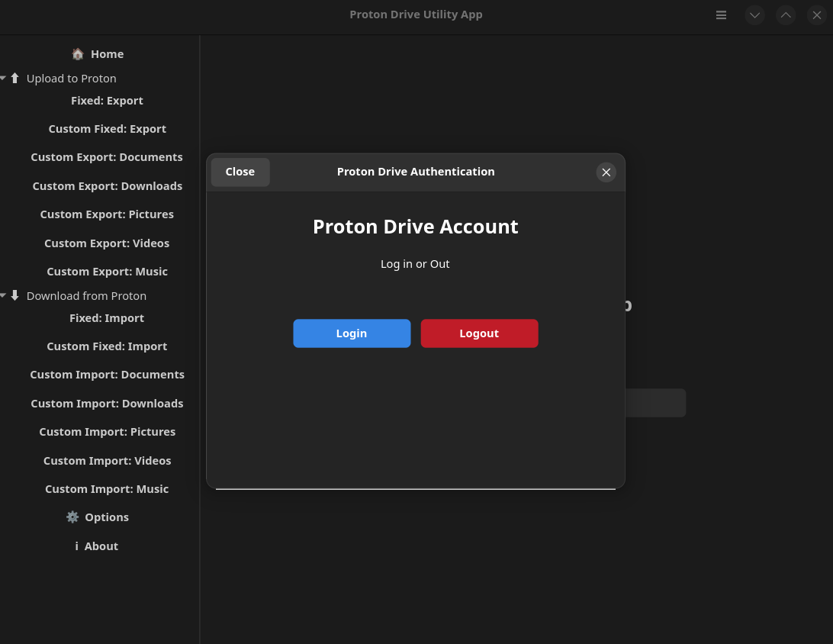This screenshot has height=644, width=833.
Task: Go to the Home page
Action: coord(107,54)
